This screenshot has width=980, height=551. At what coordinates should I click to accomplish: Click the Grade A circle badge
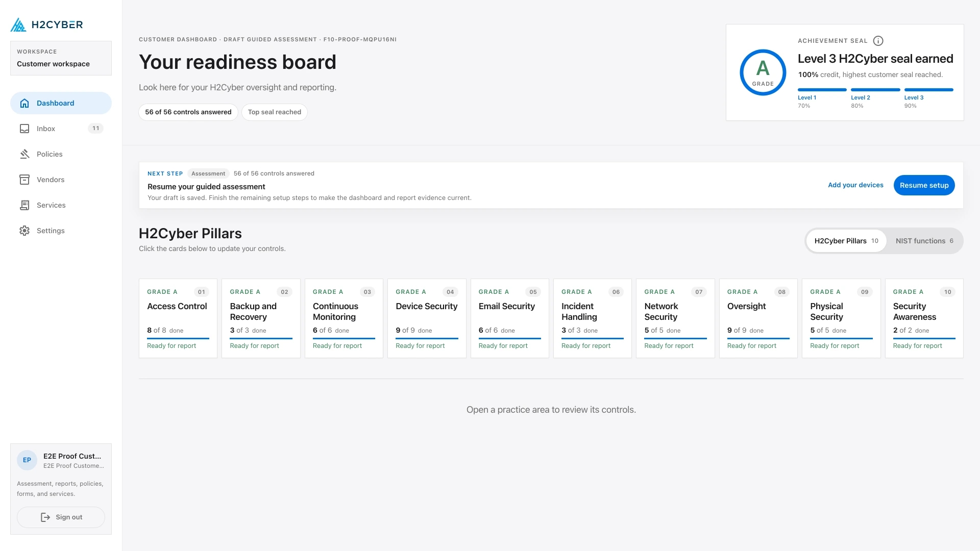(x=763, y=72)
